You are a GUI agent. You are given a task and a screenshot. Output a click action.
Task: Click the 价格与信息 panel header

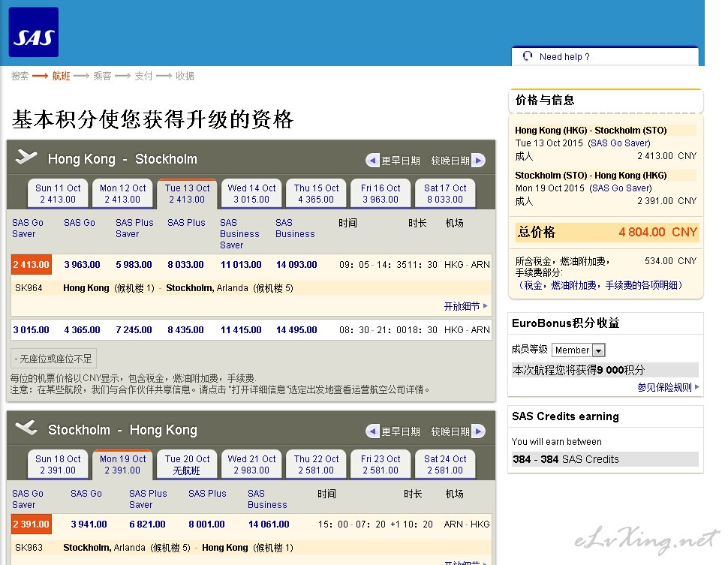[x=606, y=101]
